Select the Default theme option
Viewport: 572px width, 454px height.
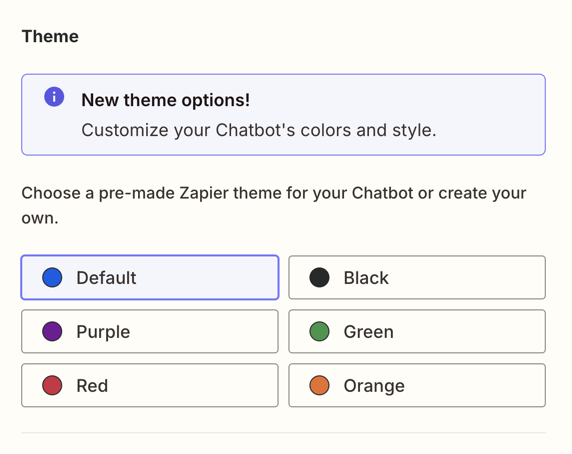click(x=150, y=278)
